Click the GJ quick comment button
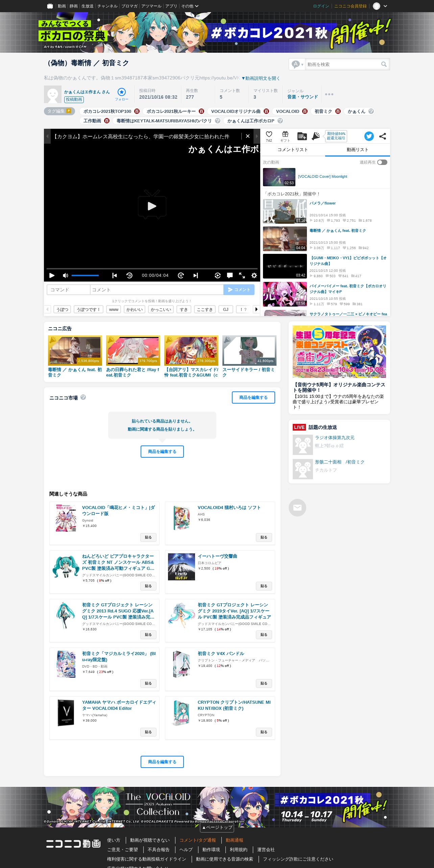Screen dimensions: 434x868 226,309
